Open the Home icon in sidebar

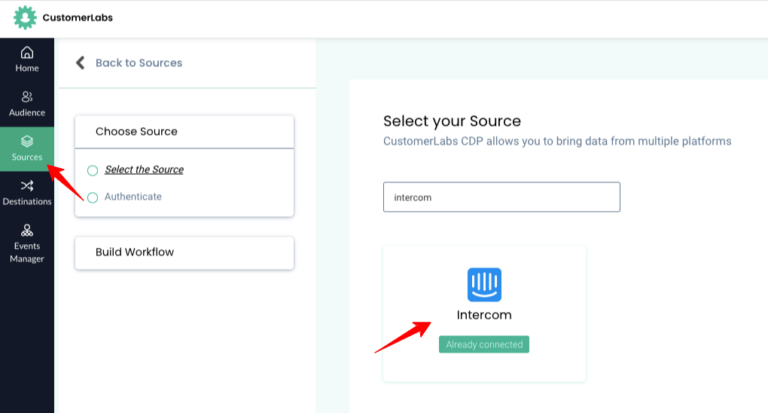click(x=27, y=52)
